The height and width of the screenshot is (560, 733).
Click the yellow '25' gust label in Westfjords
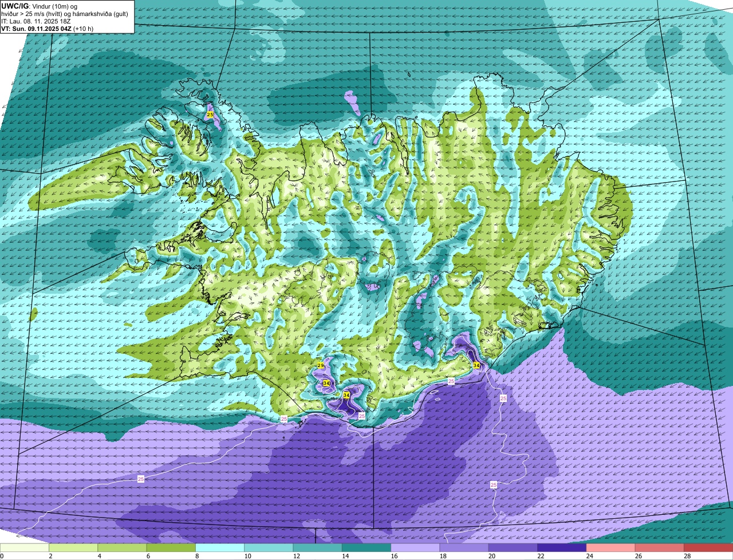pos(210,115)
